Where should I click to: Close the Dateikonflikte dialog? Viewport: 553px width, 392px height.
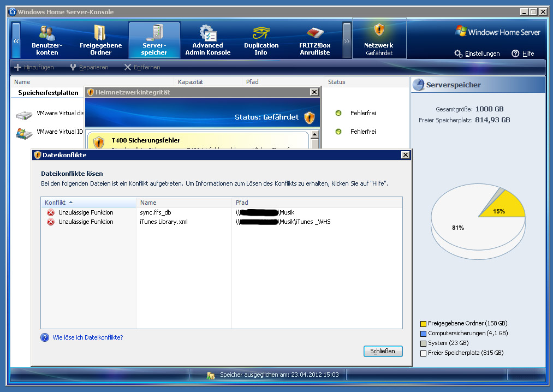pyautogui.click(x=405, y=155)
